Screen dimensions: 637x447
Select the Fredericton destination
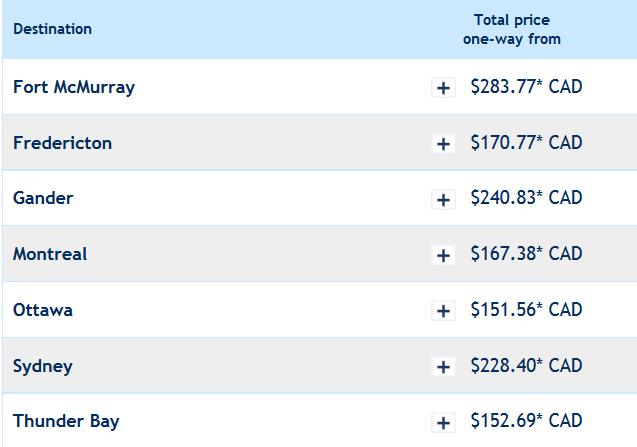62,143
